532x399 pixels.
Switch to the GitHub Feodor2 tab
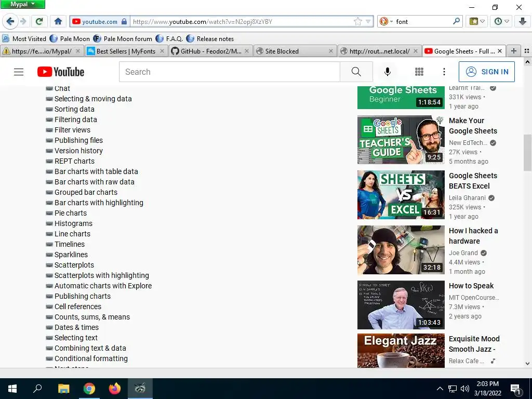click(210, 51)
